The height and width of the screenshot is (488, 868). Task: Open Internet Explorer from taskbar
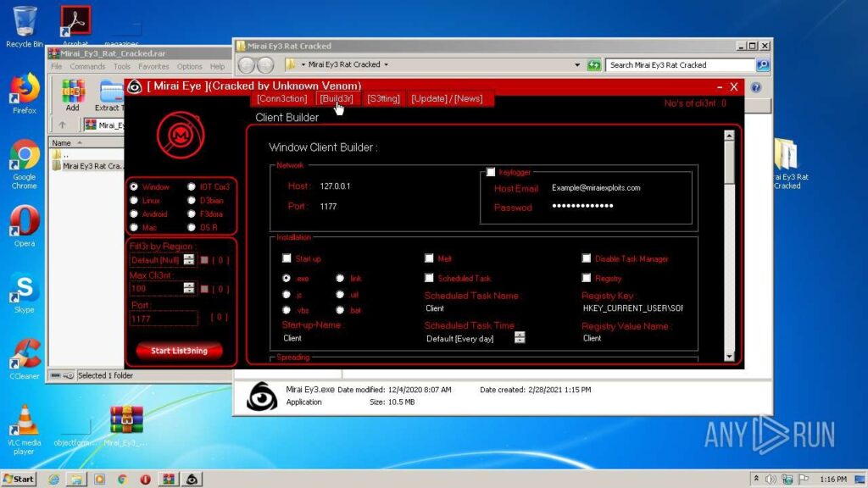[x=53, y=480]
